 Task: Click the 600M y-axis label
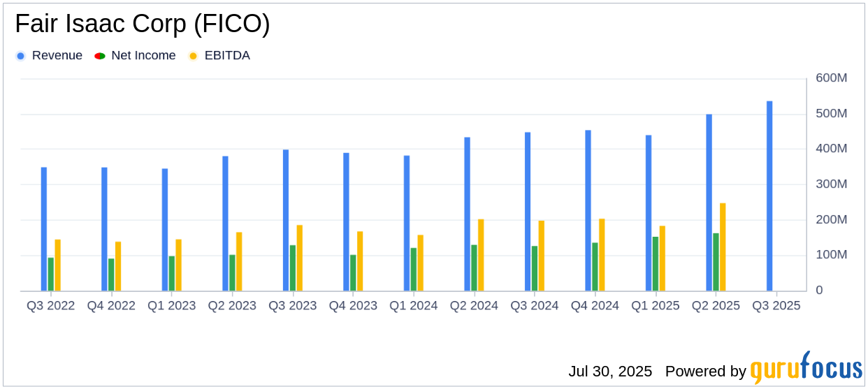tap(832, 78)
